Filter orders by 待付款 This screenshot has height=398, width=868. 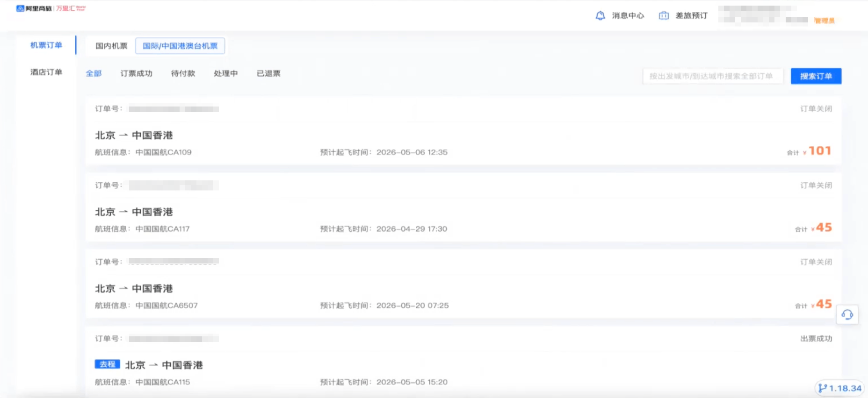183,73
